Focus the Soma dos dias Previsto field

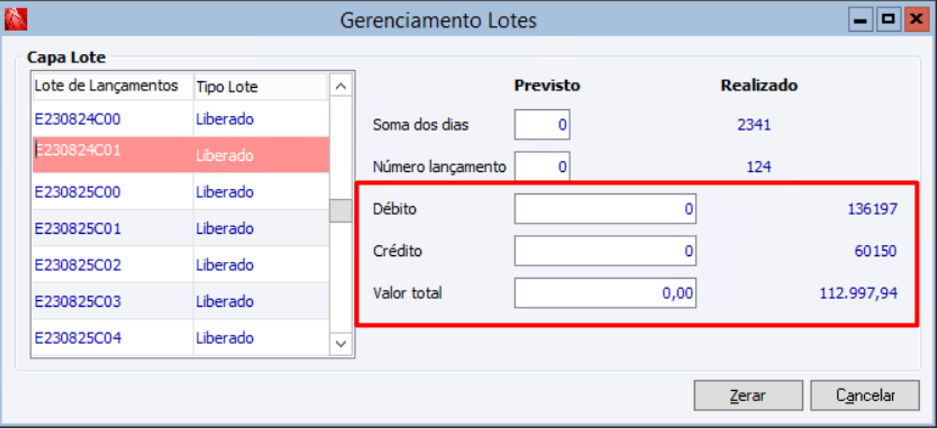(x=542, y=125)
